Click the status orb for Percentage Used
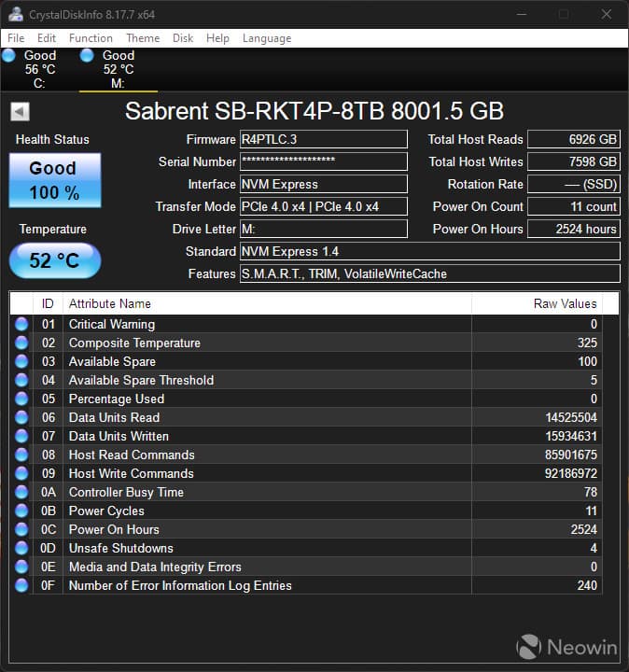Viewport: 629px width, 672px height. point(21,399)
